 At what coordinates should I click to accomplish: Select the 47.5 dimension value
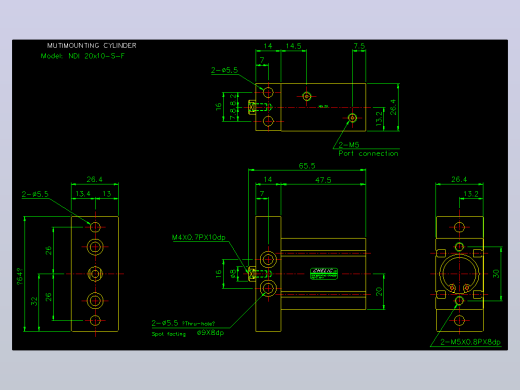point(323,180)
